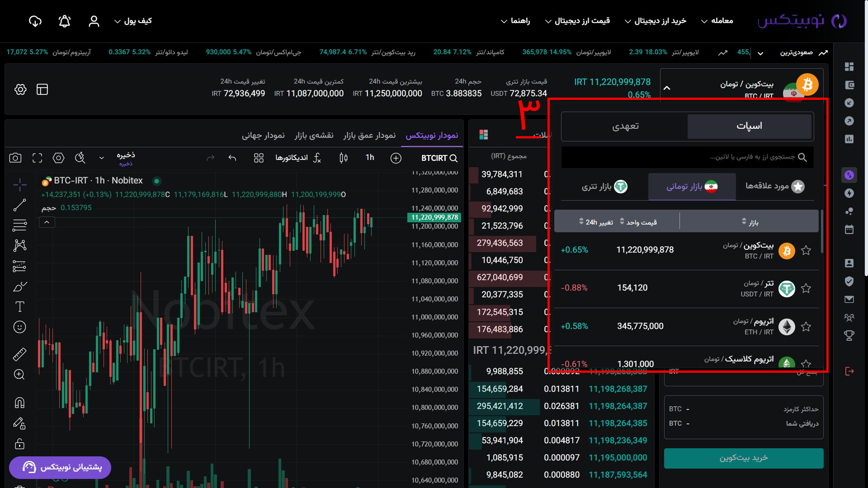Select the text annotation tool
Image resolution: width=868 pixels, height=488 pixels.
coord(19,307)
